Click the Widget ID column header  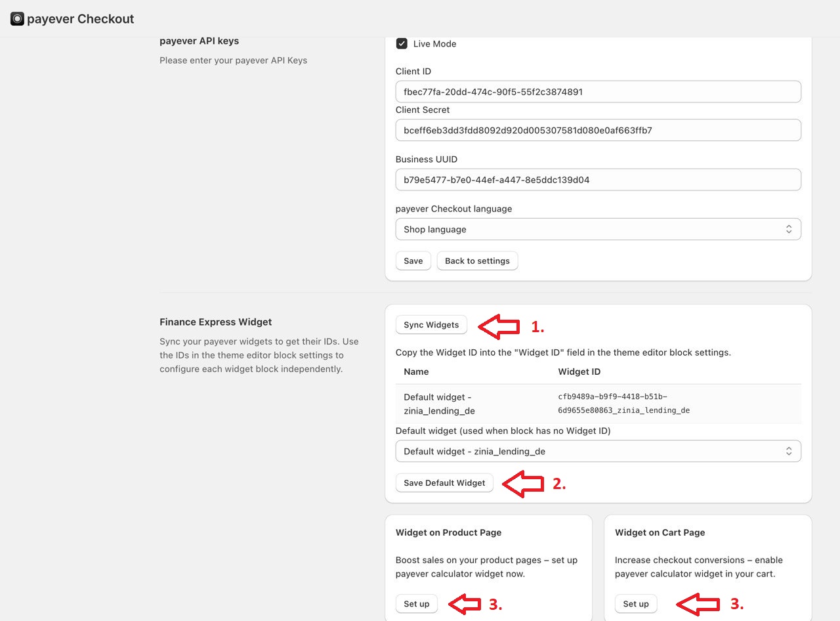click(579, 372)
